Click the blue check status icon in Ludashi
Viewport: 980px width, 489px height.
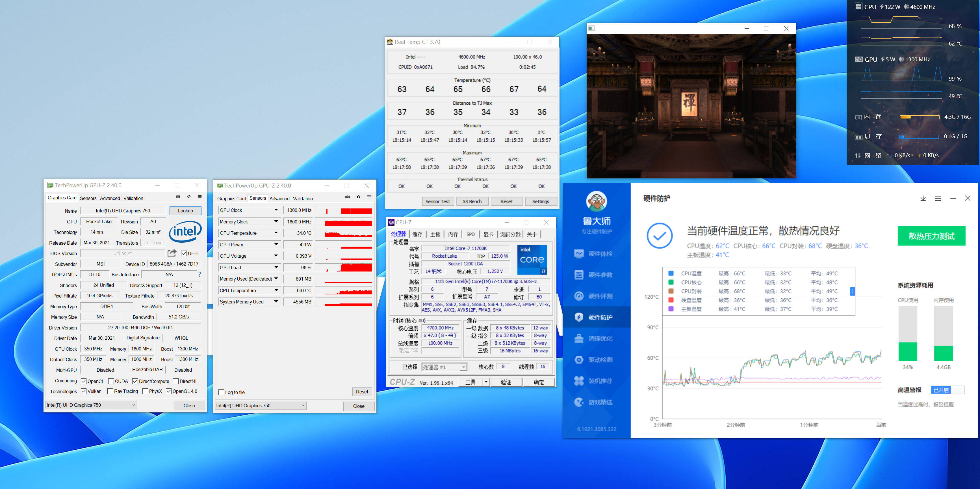659,236
